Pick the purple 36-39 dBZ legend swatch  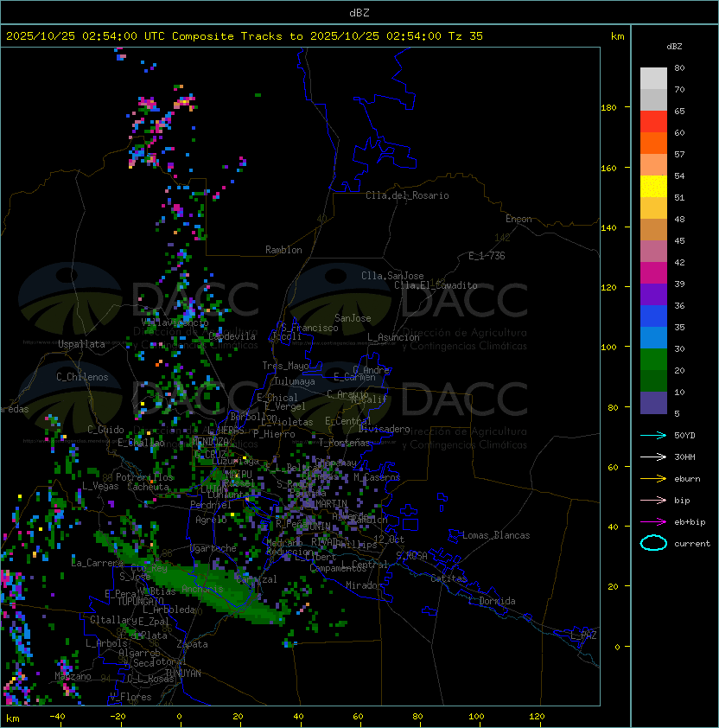pos(653,295)
